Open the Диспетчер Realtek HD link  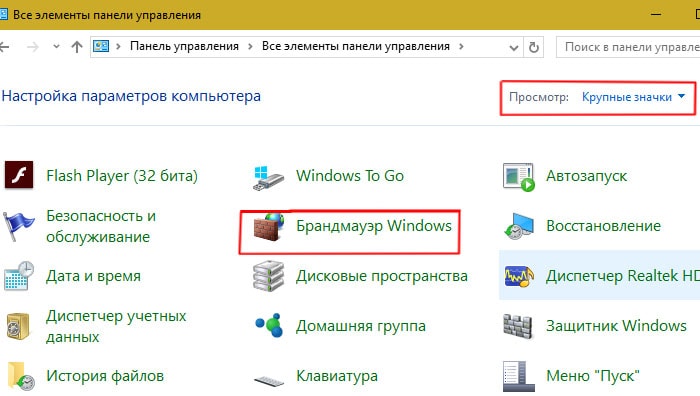click(623, 276)
